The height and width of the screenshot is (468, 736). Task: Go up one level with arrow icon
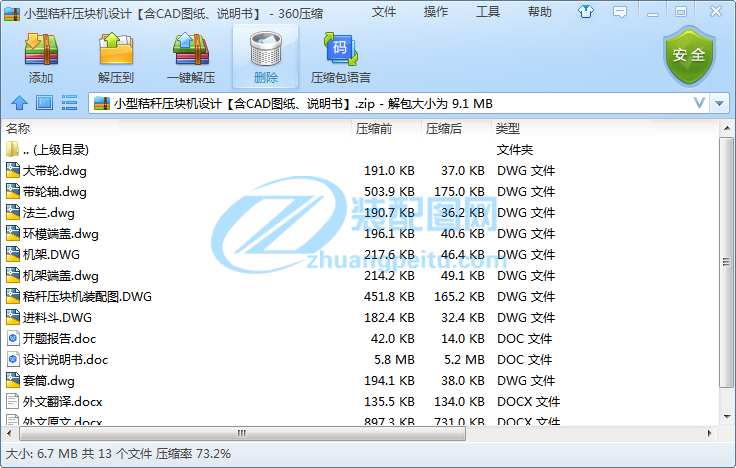(x=19, y=103)
